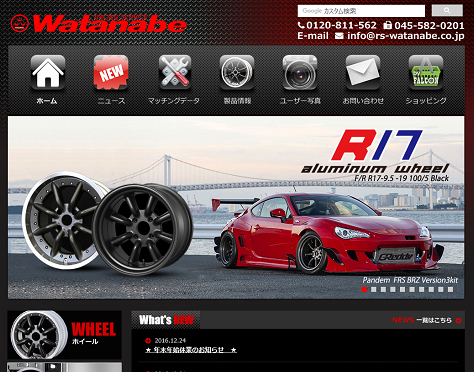474x372 pixels.
Task: Open the red NEW news icon
Action: [x=111, y=72]
